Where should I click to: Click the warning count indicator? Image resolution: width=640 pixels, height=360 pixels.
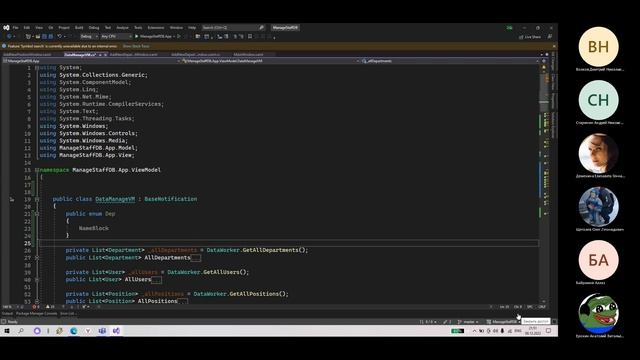click(x=50, y=307)
